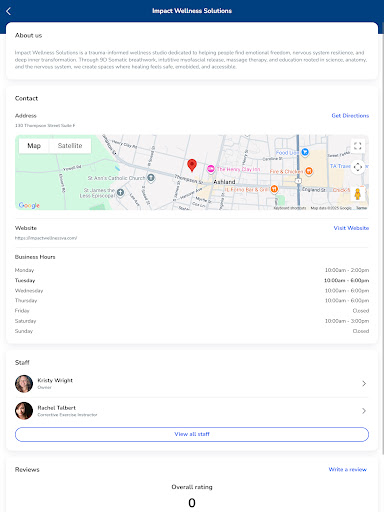Click Il Forno Bar & Grill marker
Screen dimensions: 384x512
[274, 189]
